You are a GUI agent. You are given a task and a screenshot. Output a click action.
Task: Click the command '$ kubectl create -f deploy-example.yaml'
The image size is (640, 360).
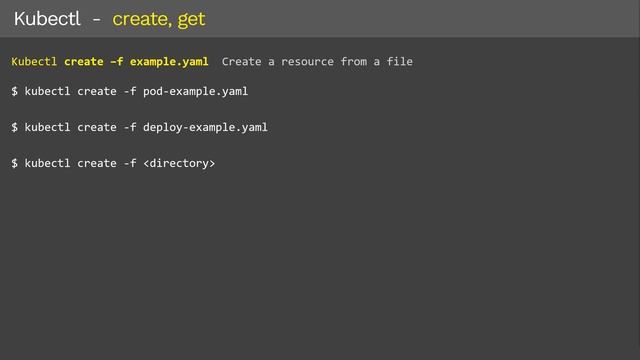[x=139, y=127]
